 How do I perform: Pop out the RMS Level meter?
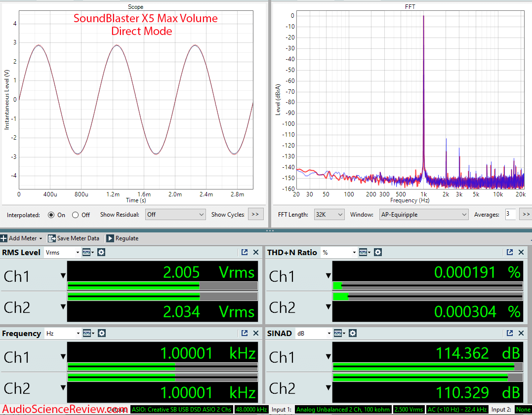(x=245, y=252)
